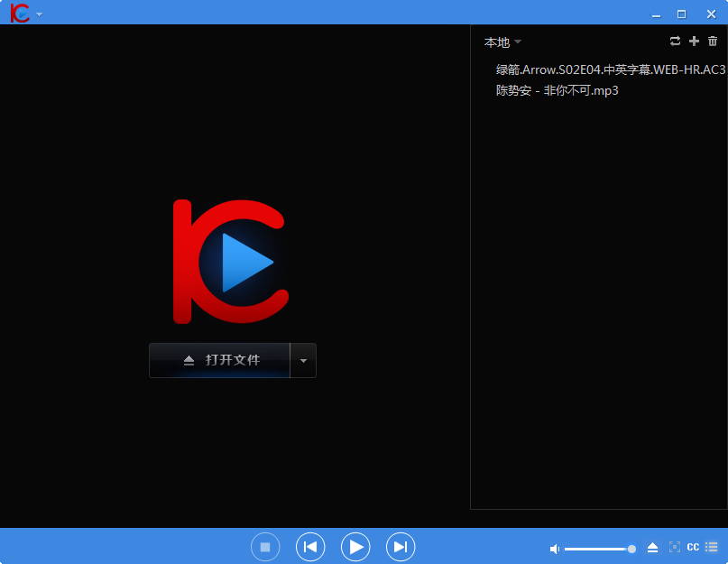Click the large center play logo
Viewport: 728px width, 564px height.
[231, 262]
